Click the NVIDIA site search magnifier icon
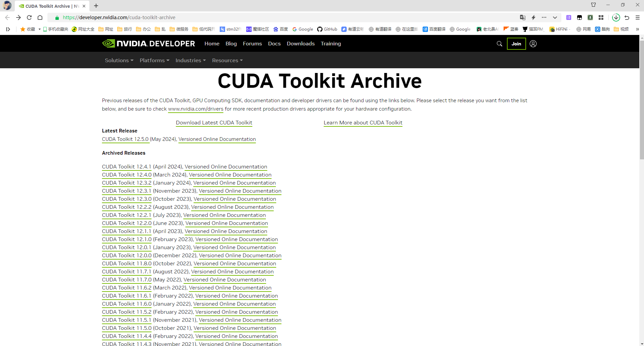The height and width of the screenshot is (346, 644). [x=499, y=44]
